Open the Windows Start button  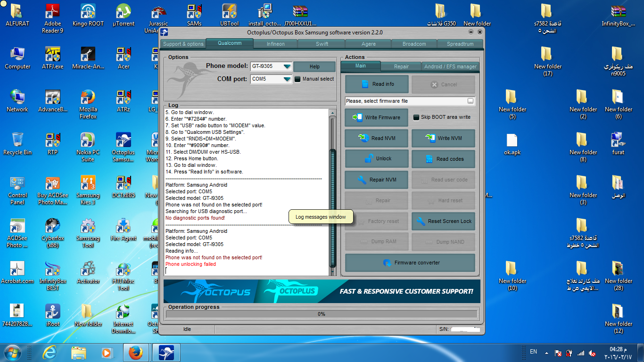(x=13, y=352)
